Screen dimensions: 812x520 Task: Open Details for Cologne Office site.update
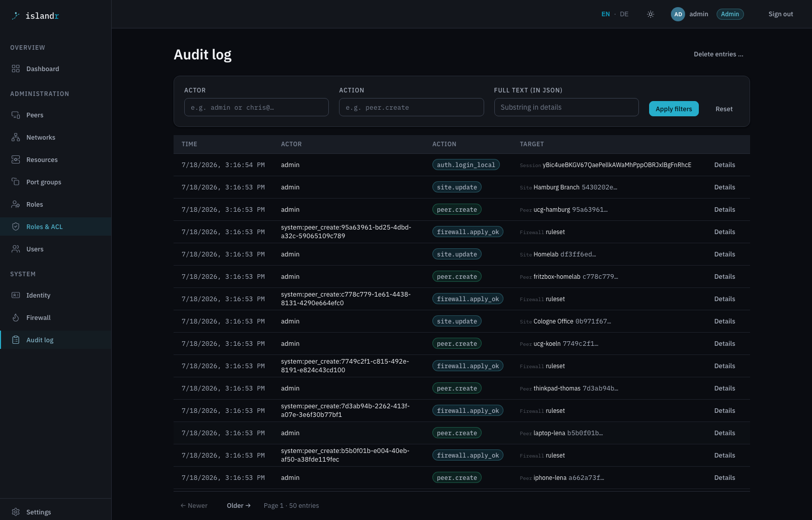[x=725, y=321]
